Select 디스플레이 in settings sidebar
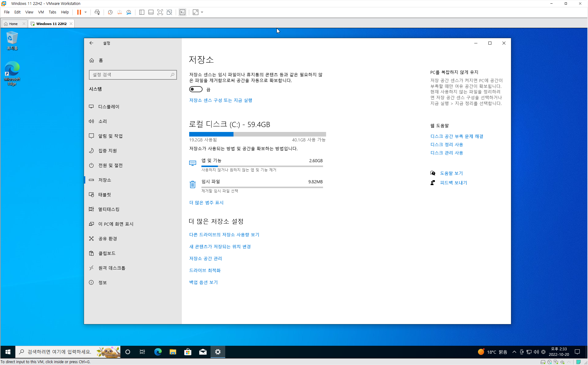This screenshot has width=588, height=365. pyautogui.click(x=109, y=107)
